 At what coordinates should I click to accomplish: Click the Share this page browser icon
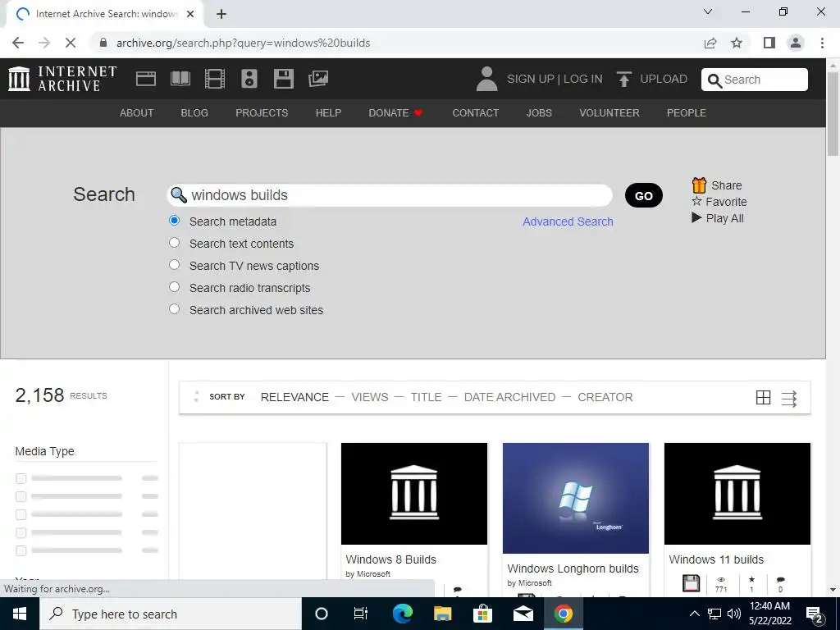[710, 43]
